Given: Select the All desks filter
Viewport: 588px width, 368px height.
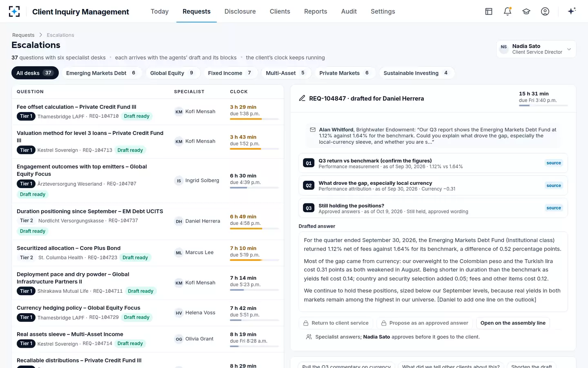Looking at the screenshot, I should click(x=35, y=73).
